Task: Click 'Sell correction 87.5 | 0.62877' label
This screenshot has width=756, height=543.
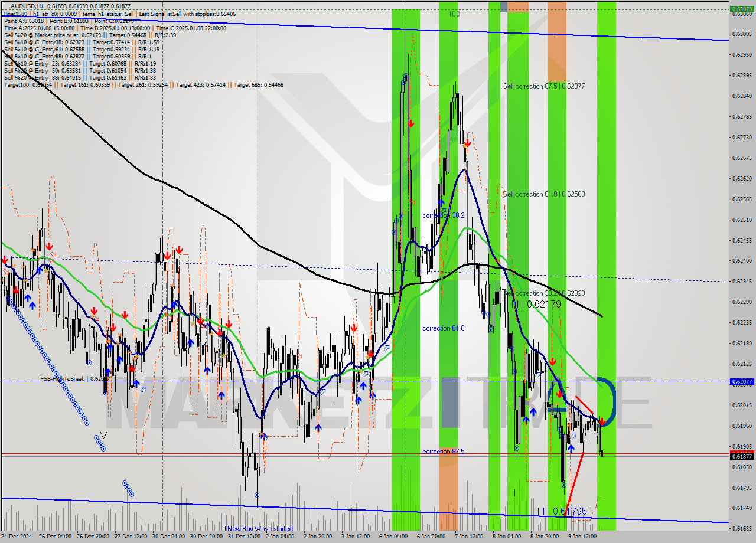Action: [x=544, y=86]
